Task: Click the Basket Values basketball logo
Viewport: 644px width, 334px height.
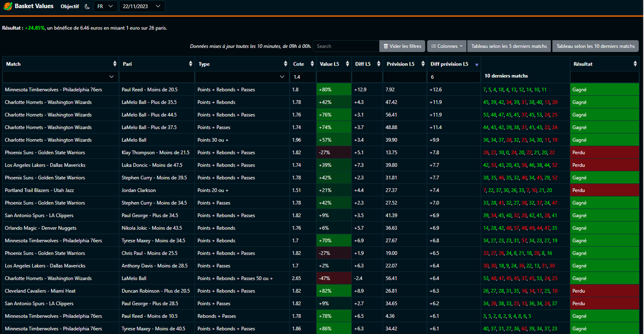Action: pos(7,6)
